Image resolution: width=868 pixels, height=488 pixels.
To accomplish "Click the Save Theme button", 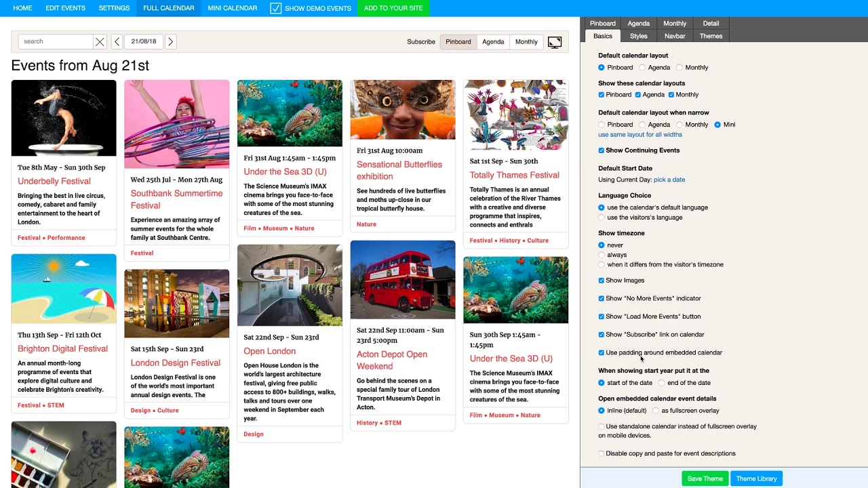I will tap(705, 479).
